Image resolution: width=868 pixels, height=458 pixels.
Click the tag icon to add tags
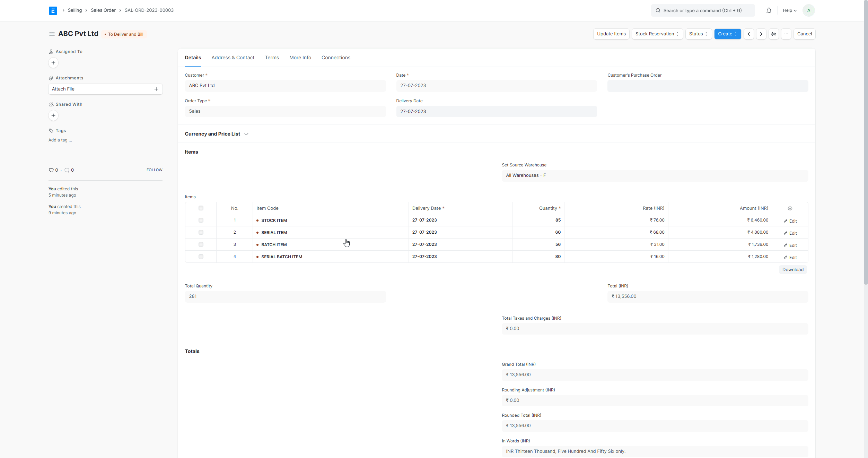pos(51,130)
